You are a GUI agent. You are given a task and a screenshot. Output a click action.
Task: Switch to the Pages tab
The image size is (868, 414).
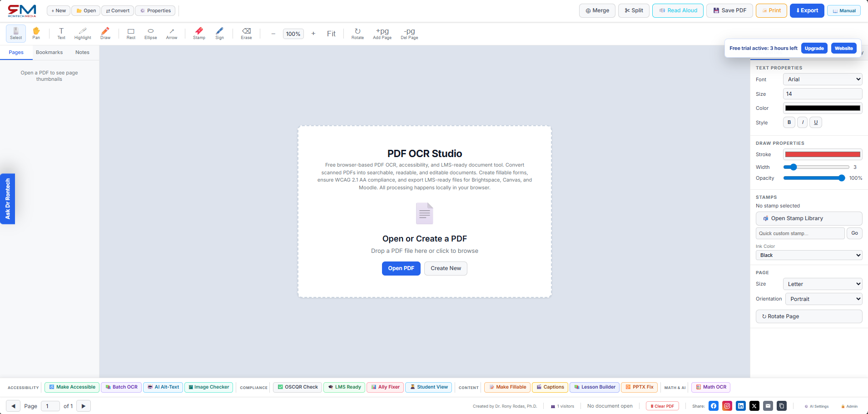coord(16,52)
